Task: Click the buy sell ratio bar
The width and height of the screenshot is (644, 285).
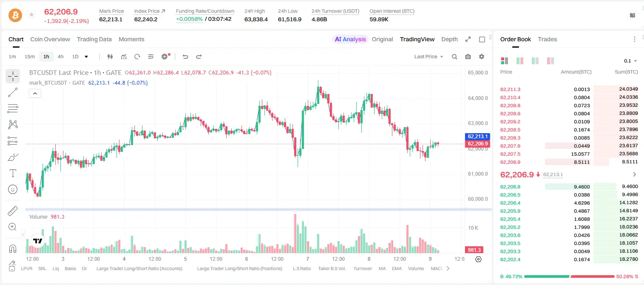Action: [x=569, y=276]
